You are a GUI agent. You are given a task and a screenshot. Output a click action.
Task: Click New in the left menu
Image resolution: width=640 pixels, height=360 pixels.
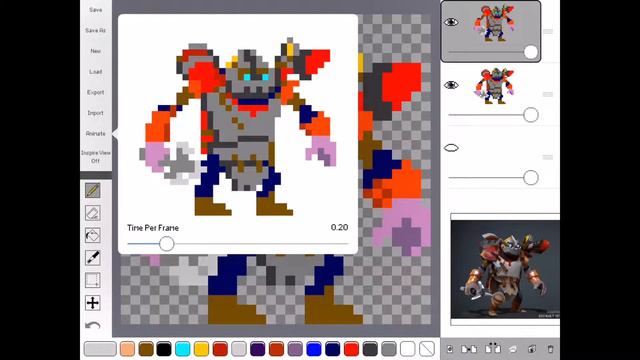pos(96,51)
